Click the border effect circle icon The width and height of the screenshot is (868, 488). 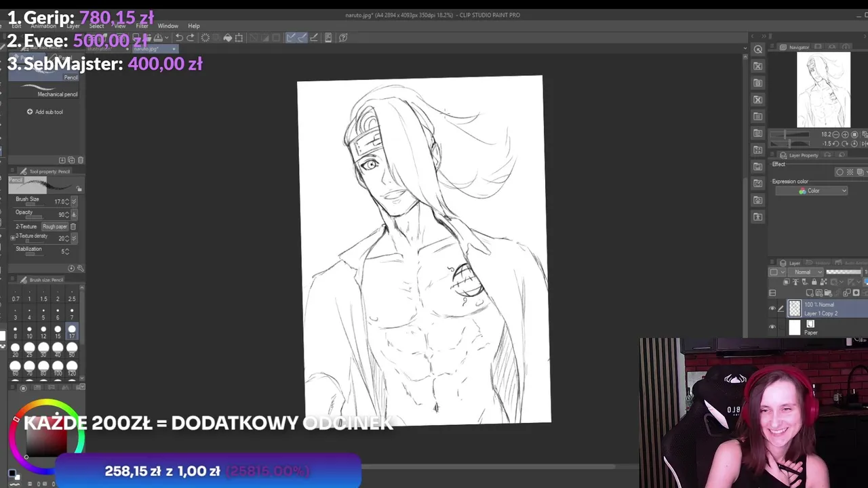point(840,172)
